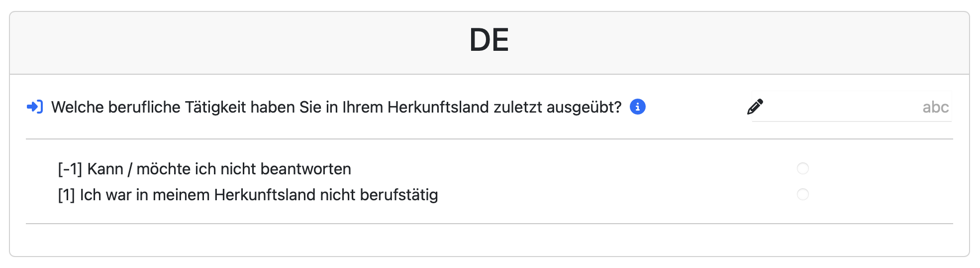Select the "nicht berufstätig" radio button
Screen dimensions: 980x268
pos(802,194)
